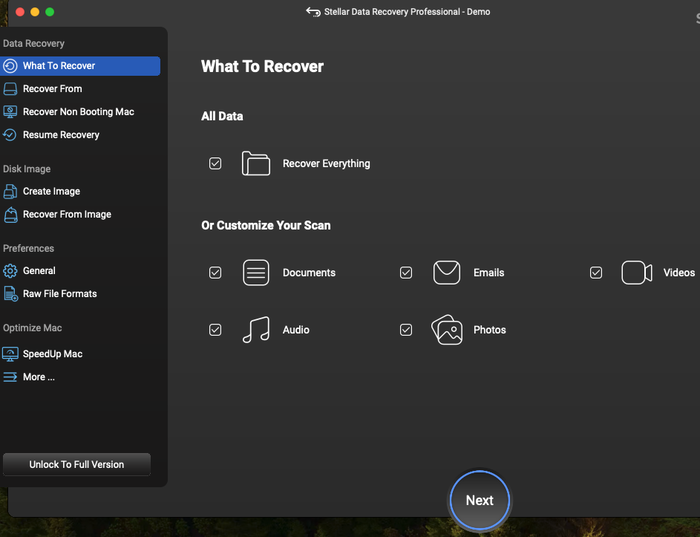Click the More list icon

click(x=10, y=377)
